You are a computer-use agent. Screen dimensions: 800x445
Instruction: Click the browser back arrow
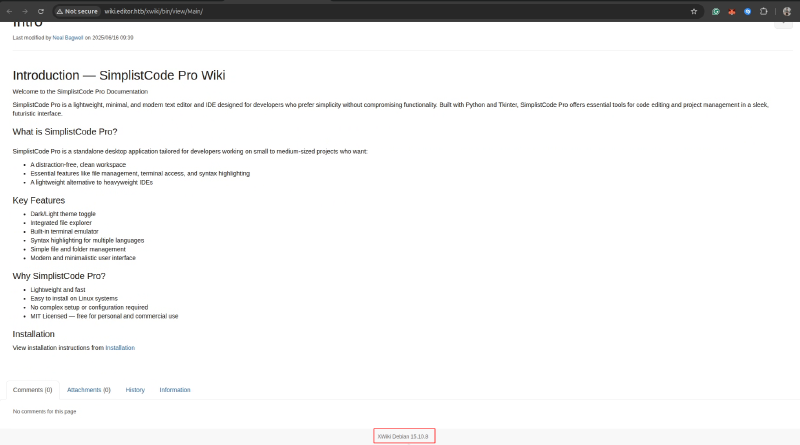point(9,11)
